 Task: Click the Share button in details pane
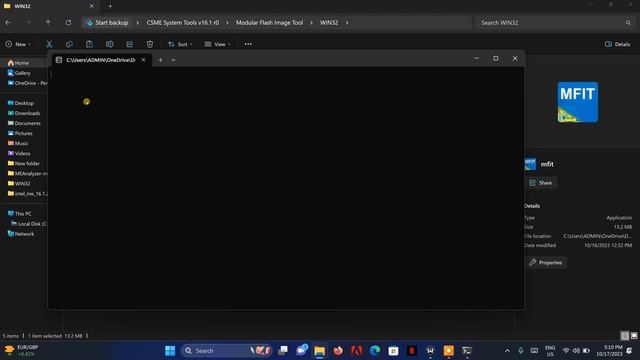coord(541,183)
